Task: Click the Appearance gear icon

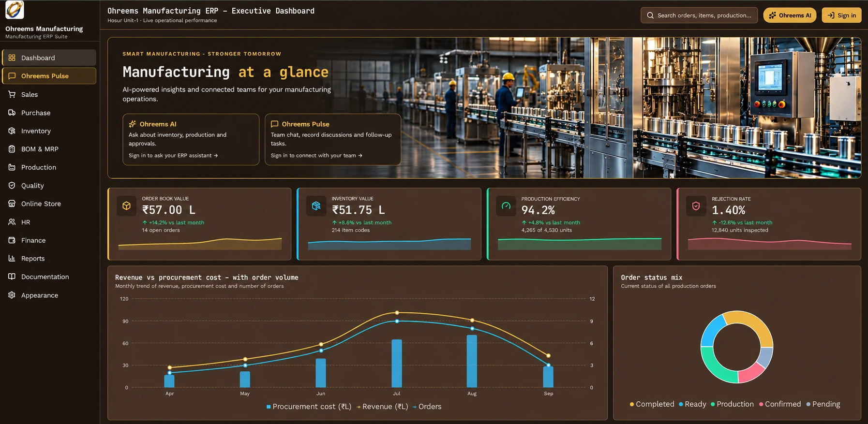Action: pyautogui.click(x=12, y=295)
